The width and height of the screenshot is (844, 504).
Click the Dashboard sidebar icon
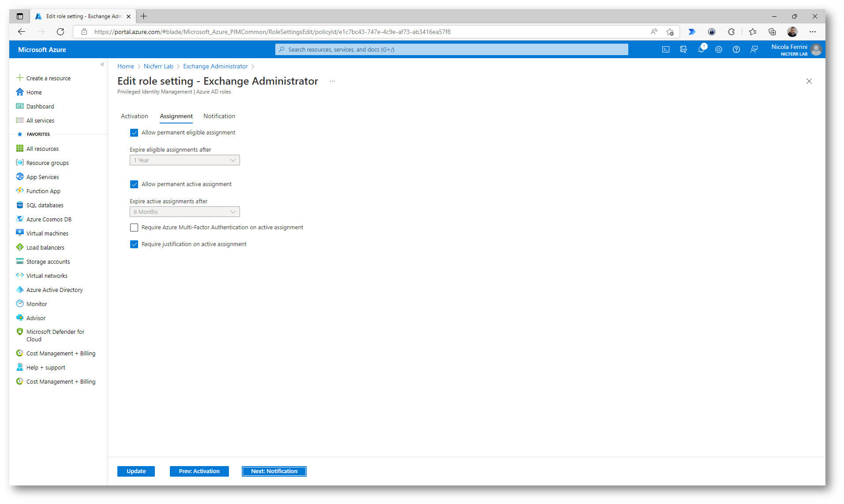point(20,106)
